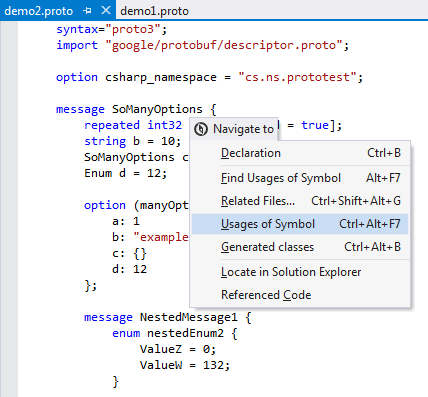This screenshot has width=428, height=397.
Task: Click the ValueW = 132 line
Action: [x=185, y=365]
